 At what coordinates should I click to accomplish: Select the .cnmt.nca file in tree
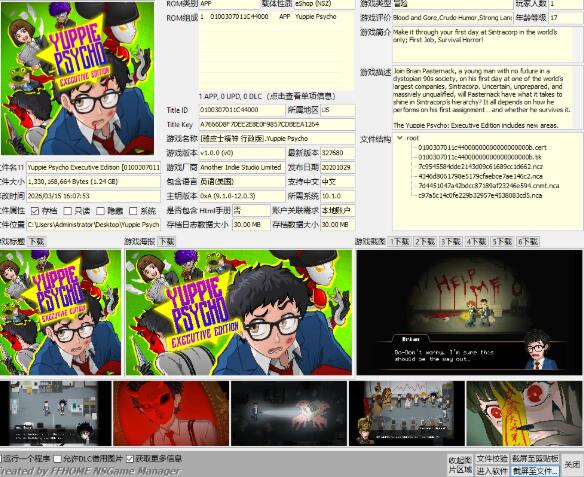pyautogui.click(x=488, y=185)
